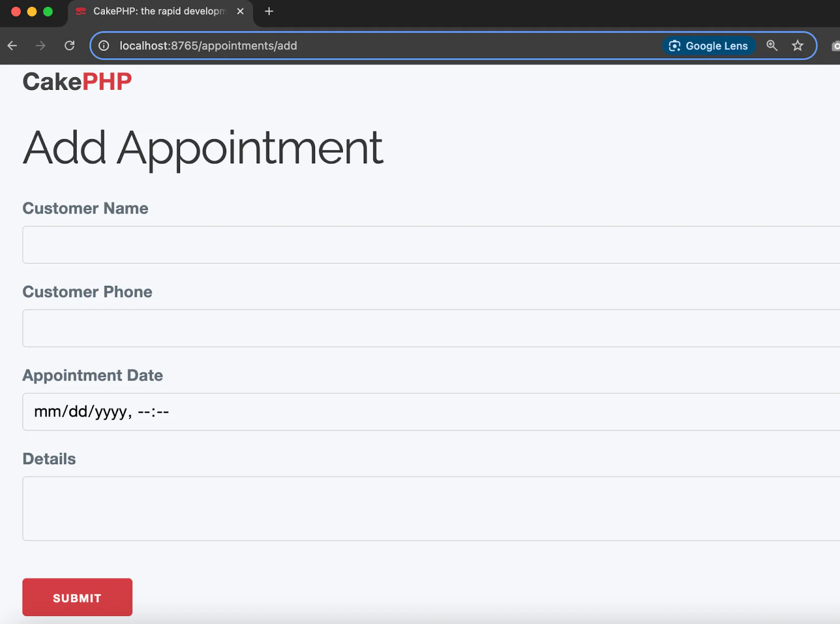This screenshot has width=840, height=624.
Task: Click the green macOS fullscreen button
Action: coord(48,12)
